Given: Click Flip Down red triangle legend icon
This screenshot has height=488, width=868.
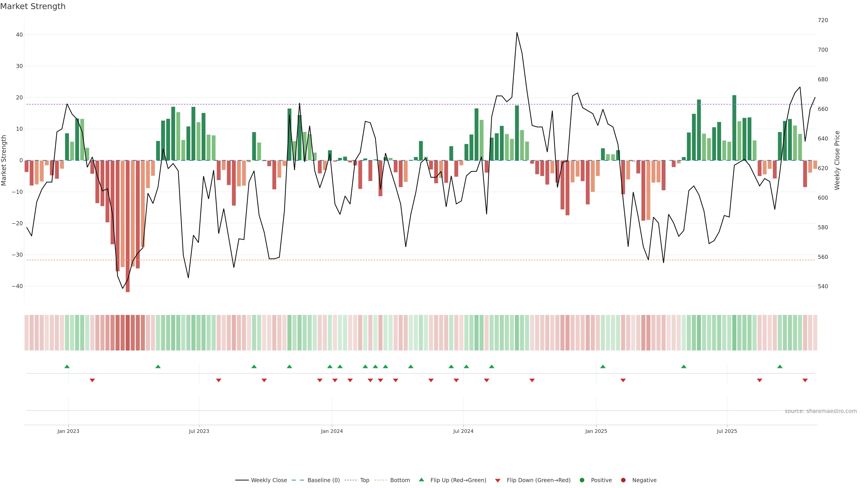Looking at the screenshot, I should pyautogui.click(x=498, y=481).
